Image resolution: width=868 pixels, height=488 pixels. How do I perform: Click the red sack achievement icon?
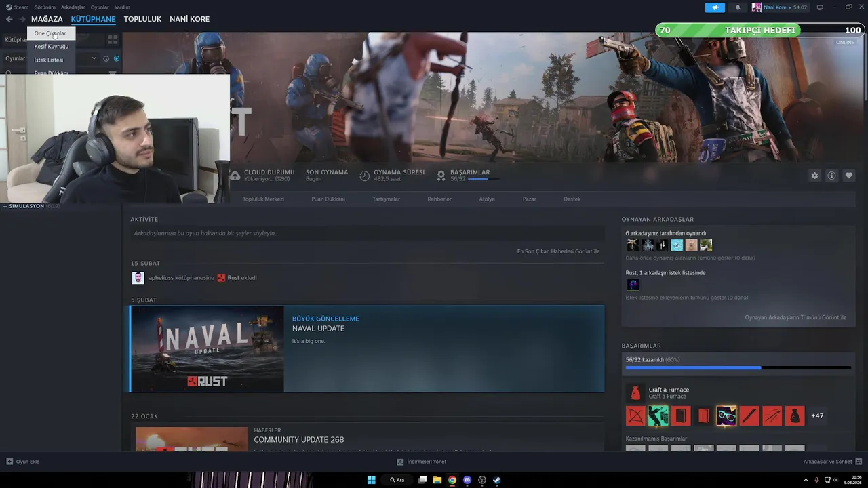[x=795, y=415]
